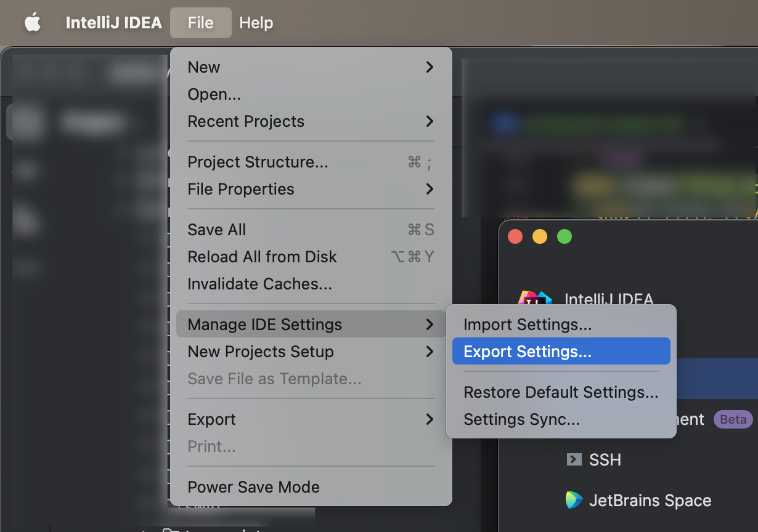
Task: Open Project Structure... dialog
Action: click(258, 162)
